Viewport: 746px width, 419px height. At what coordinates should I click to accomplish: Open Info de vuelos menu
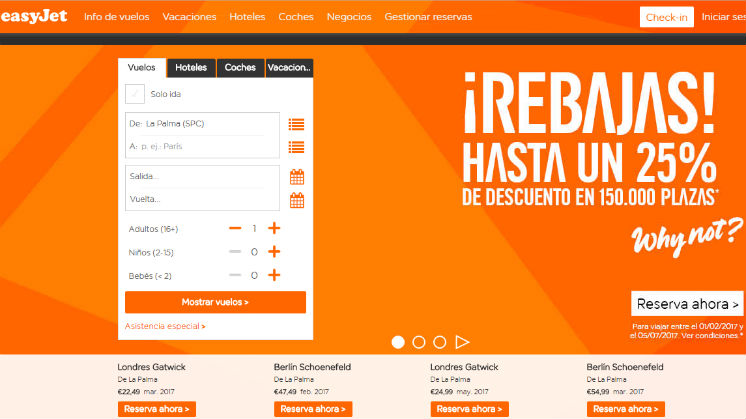click(x=117, y=17)
